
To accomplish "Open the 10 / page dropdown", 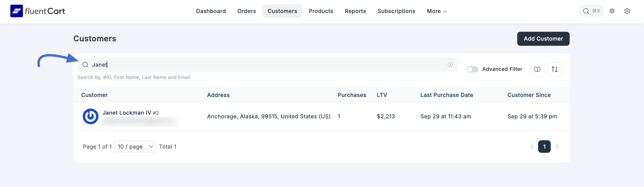I will pyautogui.click(x=135, y=146).
